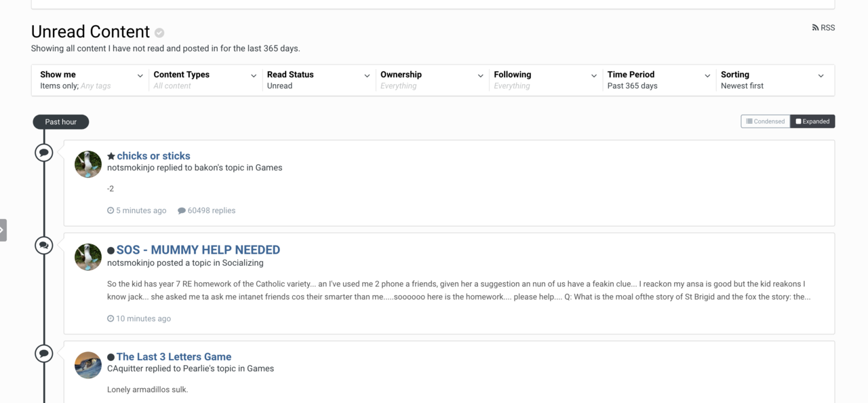Open the RSS feed link
The height and width of the screenshot is (403, 868).
pos(823,28)
